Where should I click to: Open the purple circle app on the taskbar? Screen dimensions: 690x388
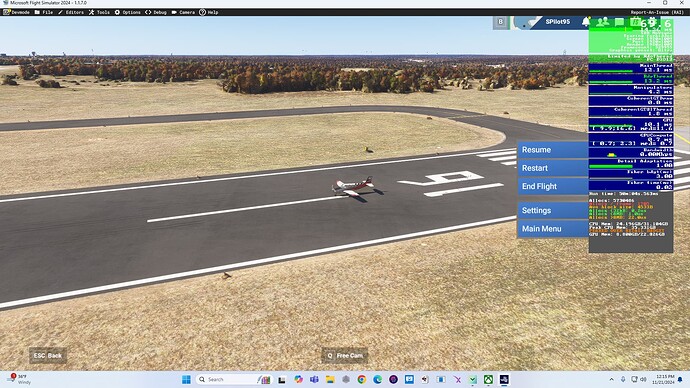(x=393, y=379)
